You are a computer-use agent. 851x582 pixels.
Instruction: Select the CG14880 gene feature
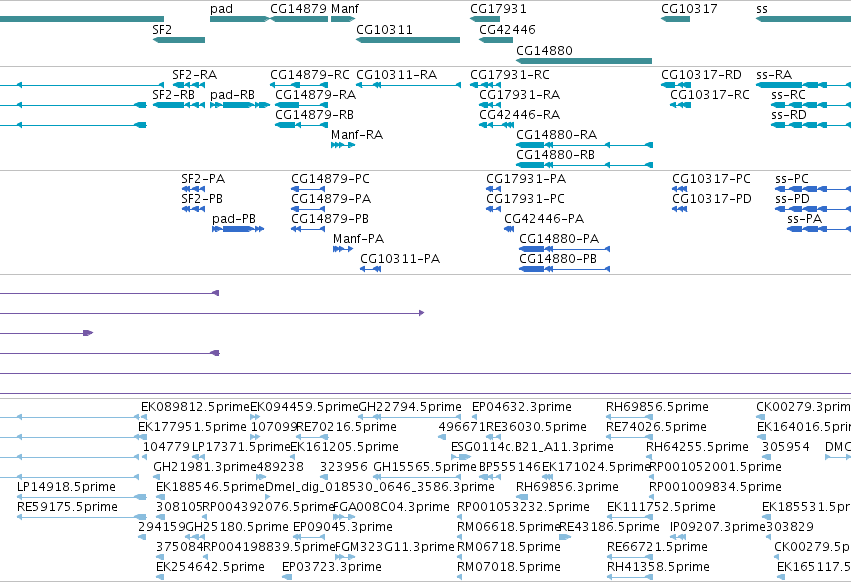[584, 61]
